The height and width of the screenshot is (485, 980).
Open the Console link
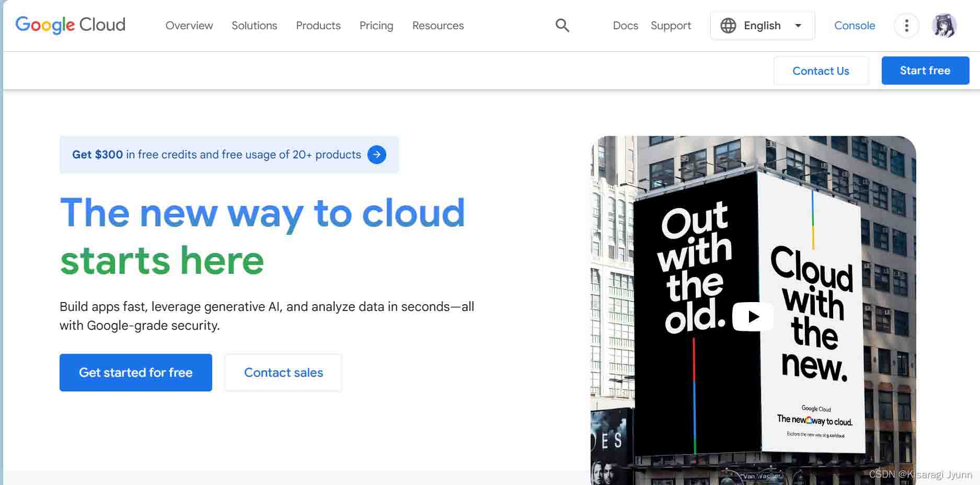(x=855, y=26)
